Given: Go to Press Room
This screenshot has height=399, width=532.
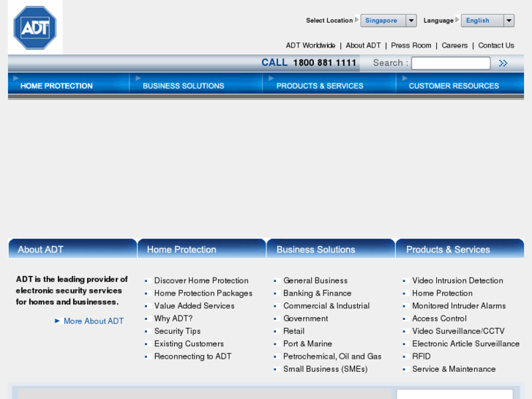Looking at the screenshot, I should click(411, 45).
